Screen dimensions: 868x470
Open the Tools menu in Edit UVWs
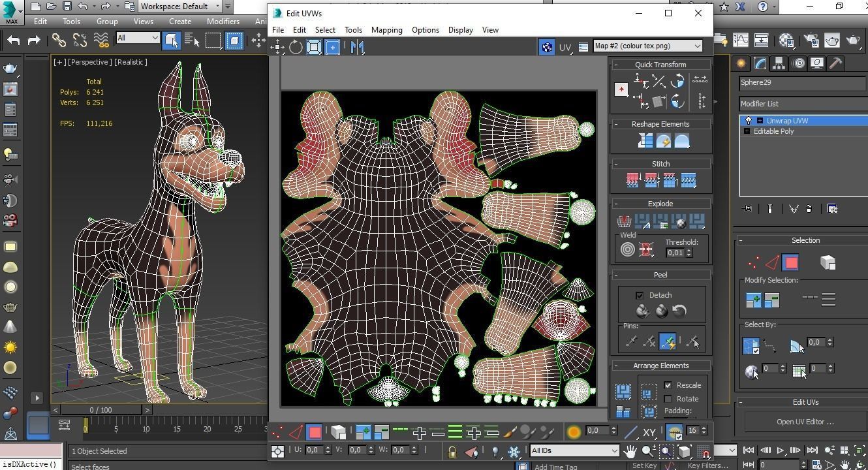tap(353, 30)
